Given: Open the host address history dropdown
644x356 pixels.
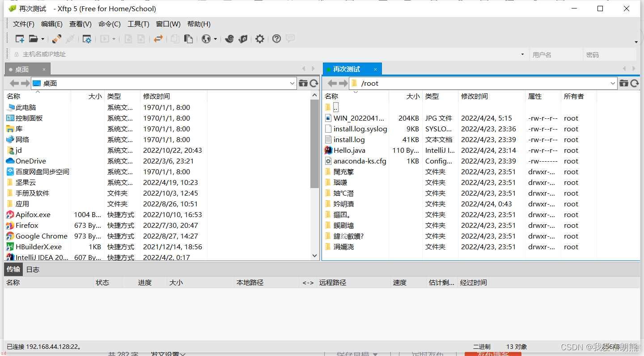Looking at the screenshot, I should pos(522,54).
